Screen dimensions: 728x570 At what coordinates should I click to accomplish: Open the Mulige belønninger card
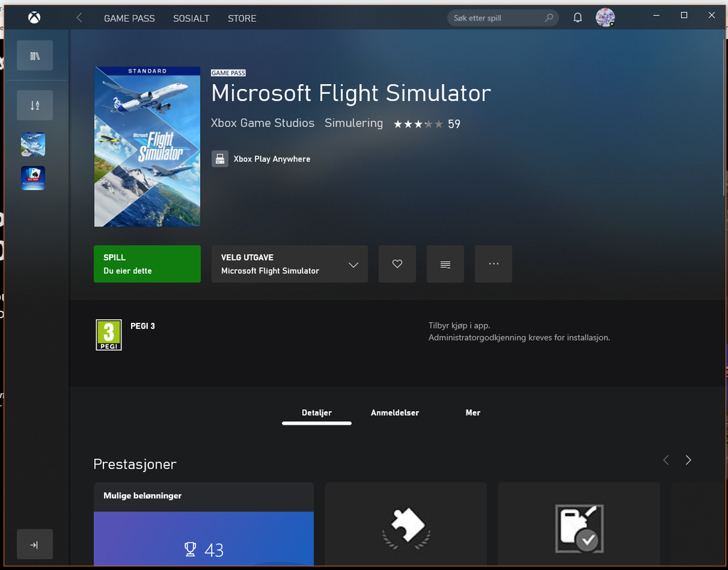pyautogui.click(x=204, y=524)
